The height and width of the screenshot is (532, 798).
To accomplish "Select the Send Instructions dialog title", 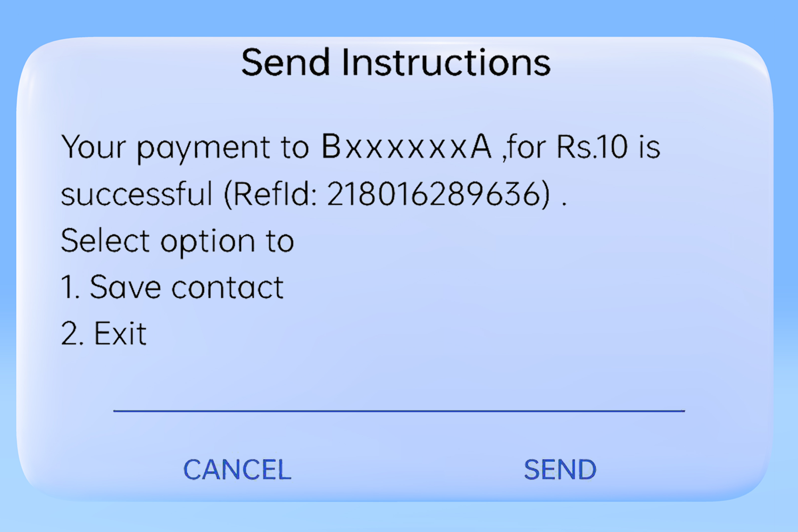I will pyautogui.click(x=396, y=63).
